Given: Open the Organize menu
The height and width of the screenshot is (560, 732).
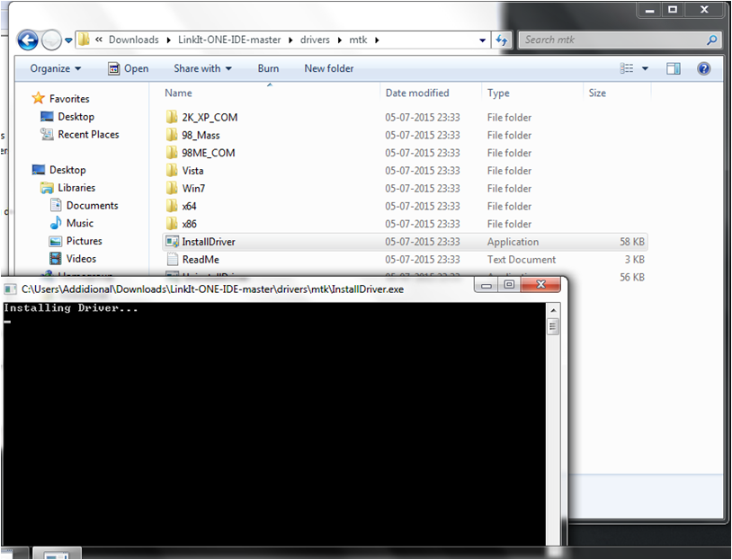Looking at the screenshot, I should click(55, 68).
